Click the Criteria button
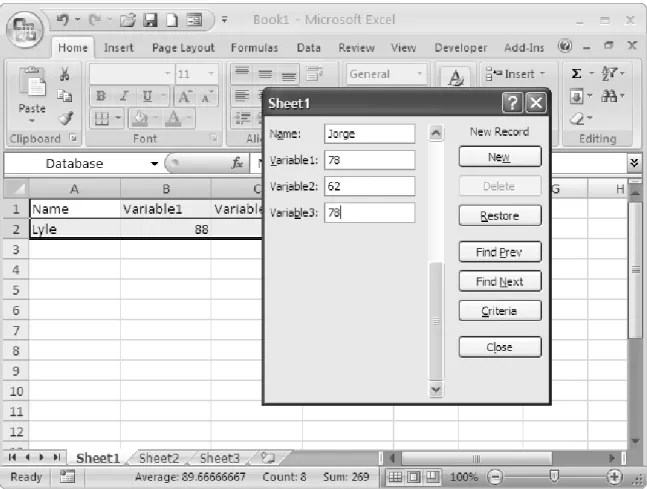Viewport: 647px width, 489px height. (x=500, y=311)
